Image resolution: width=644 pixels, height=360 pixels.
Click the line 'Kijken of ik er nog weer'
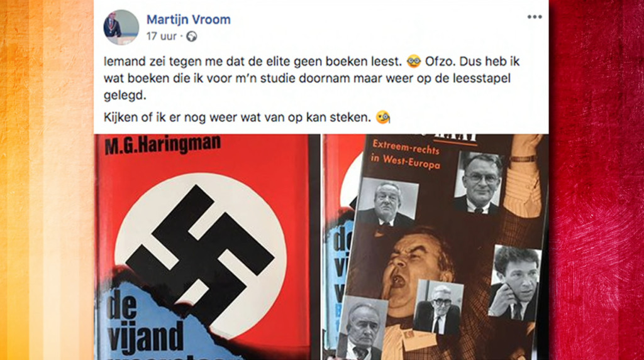point(237,118)
